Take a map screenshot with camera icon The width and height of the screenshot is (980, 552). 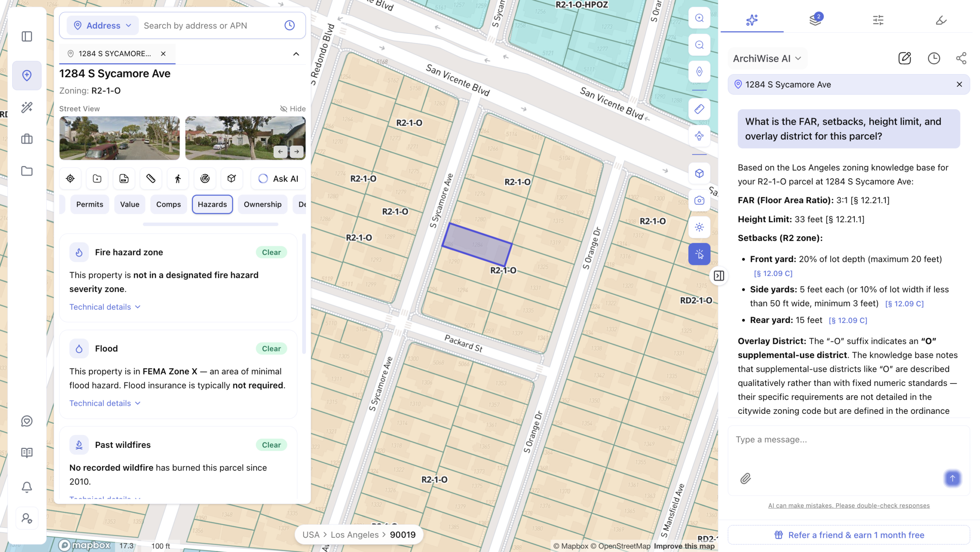tap(699, 200)
